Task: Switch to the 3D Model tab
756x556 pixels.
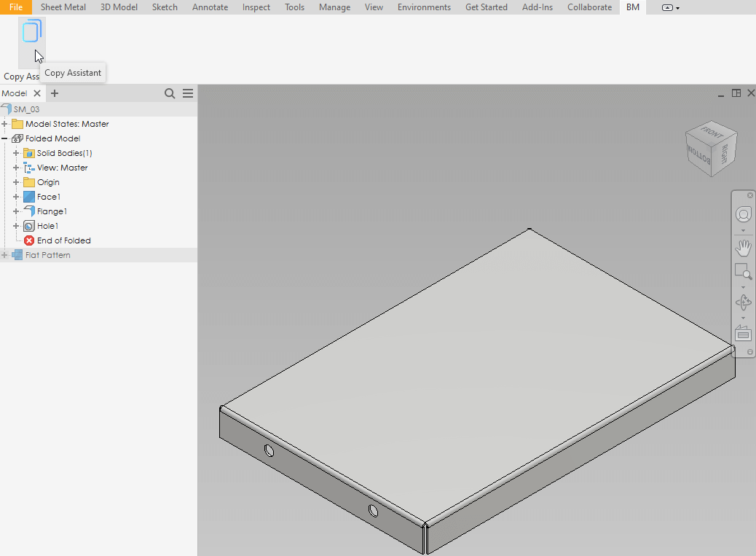Action: click(x=119, y=7)
